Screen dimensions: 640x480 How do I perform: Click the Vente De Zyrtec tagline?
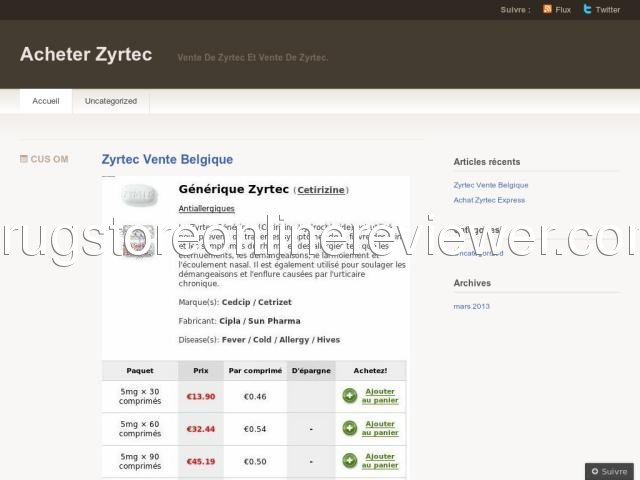pyautogui.click(x=252, y=58)
